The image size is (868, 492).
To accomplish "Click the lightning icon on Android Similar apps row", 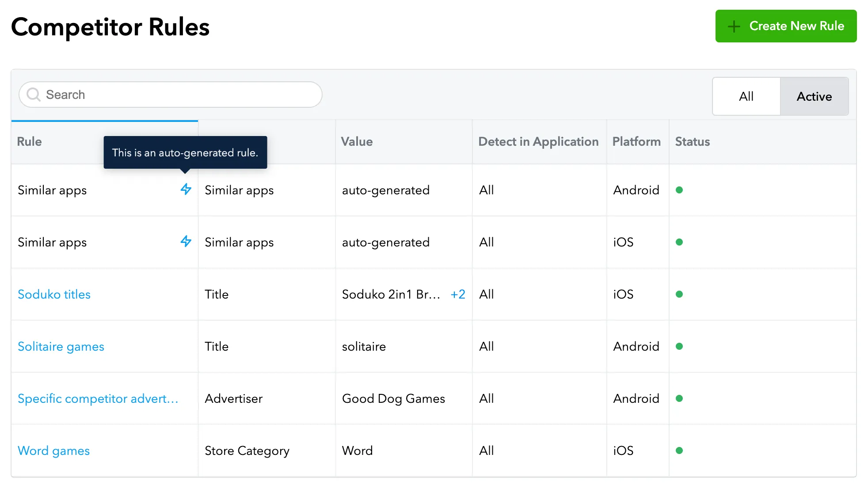I will (x=186, y=189).
